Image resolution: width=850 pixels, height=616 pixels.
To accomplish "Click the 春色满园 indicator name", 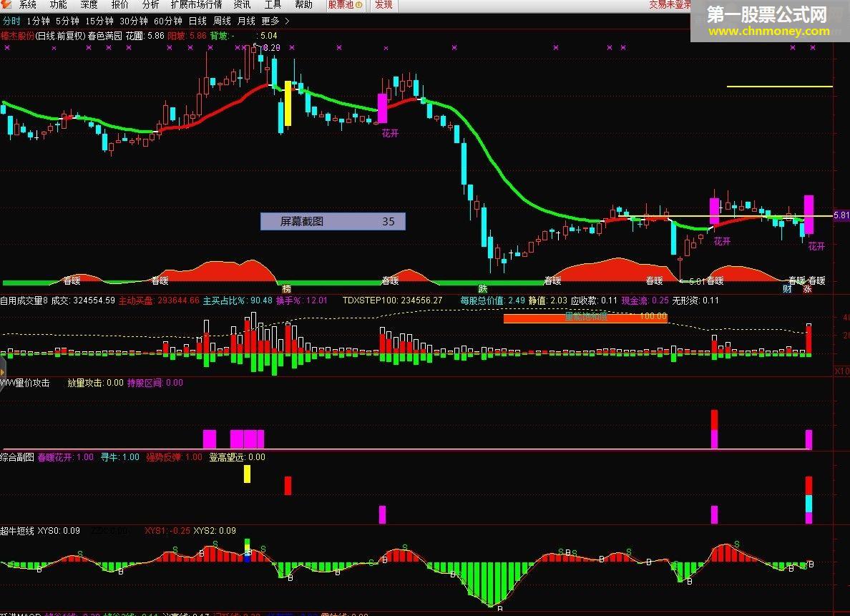I will pyautogui.click(x=104, y=36).
